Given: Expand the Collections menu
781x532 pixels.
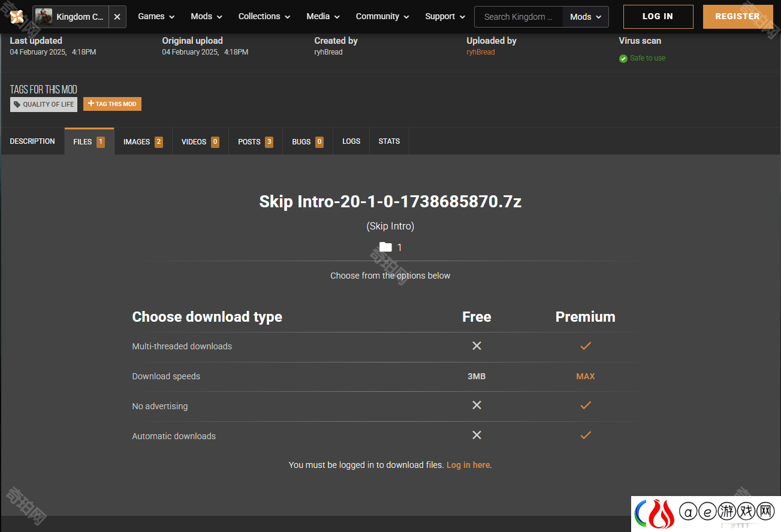Looking at the screenshot, I should pyautogui.click(x=264, y=17).
